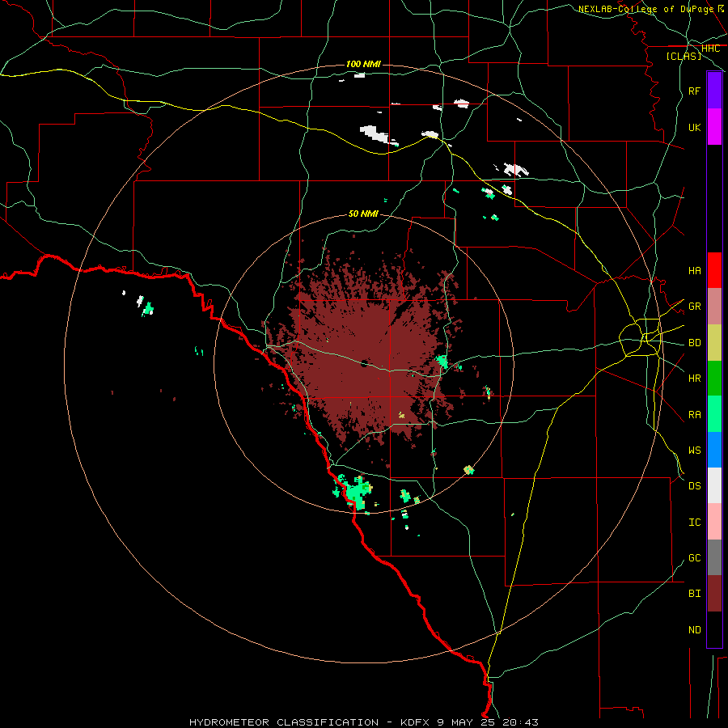This screenshot has width=728, height=728.
Task: Click the BI brown legend swatch
Action: tap(714, 594)
